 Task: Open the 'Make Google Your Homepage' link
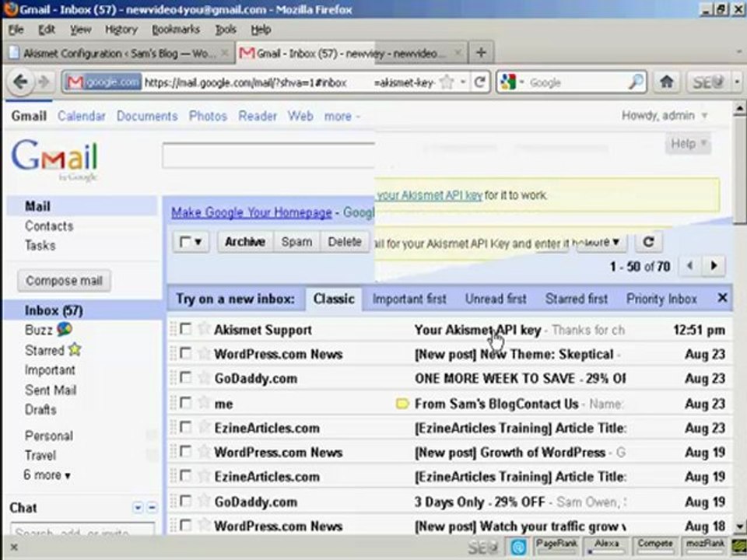tap(251, 212)
